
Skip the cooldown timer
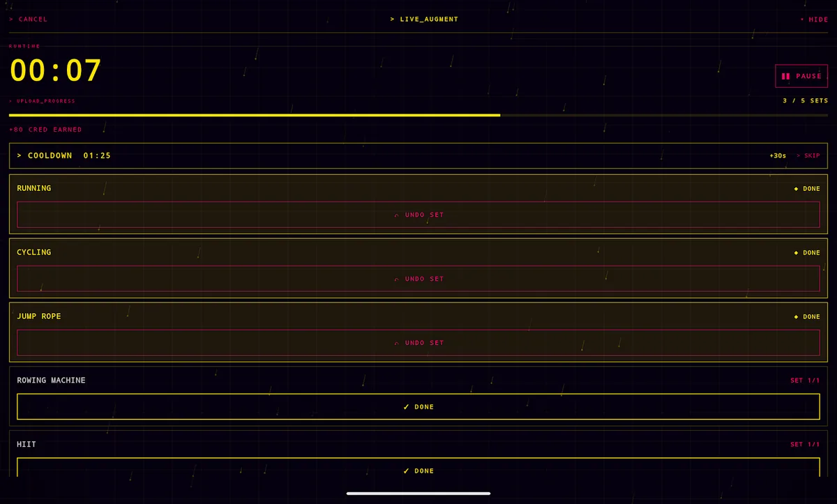click(808, 155)
